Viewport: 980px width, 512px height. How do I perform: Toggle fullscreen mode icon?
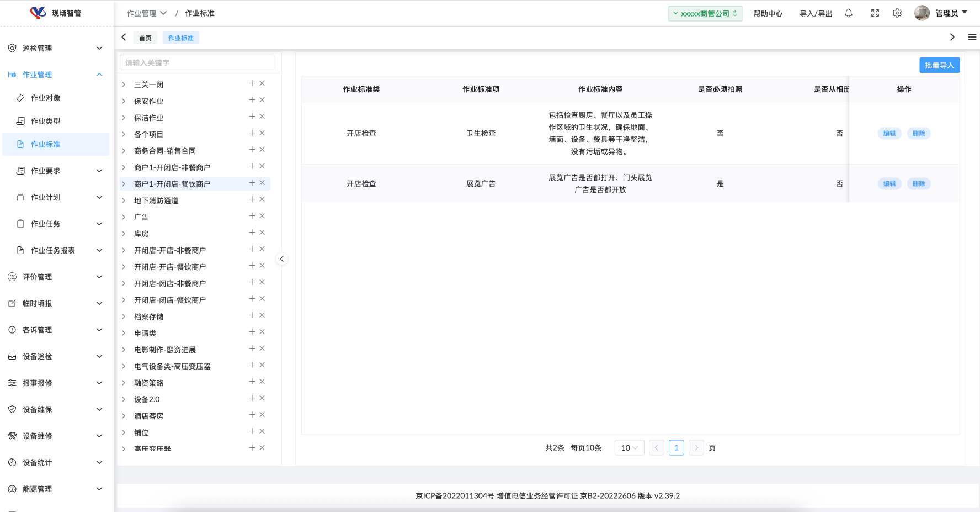pos(875,13)
